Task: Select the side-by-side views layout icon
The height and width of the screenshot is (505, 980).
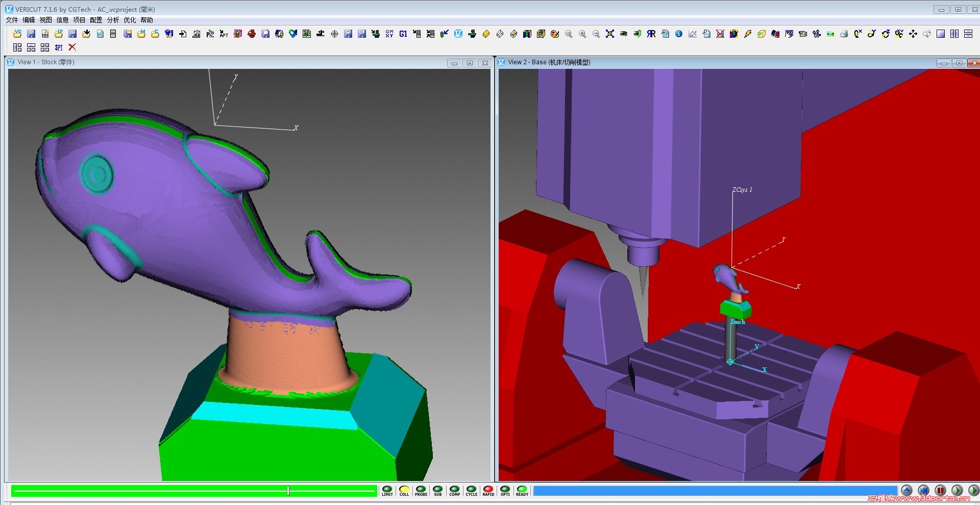Action: pyautogui.click(x=954, y=34)
